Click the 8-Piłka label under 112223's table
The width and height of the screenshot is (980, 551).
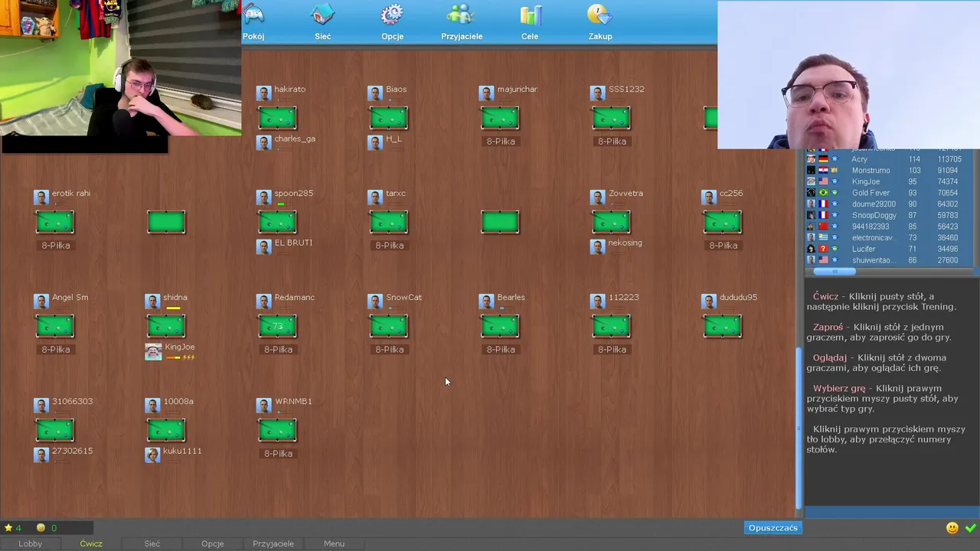612,350
